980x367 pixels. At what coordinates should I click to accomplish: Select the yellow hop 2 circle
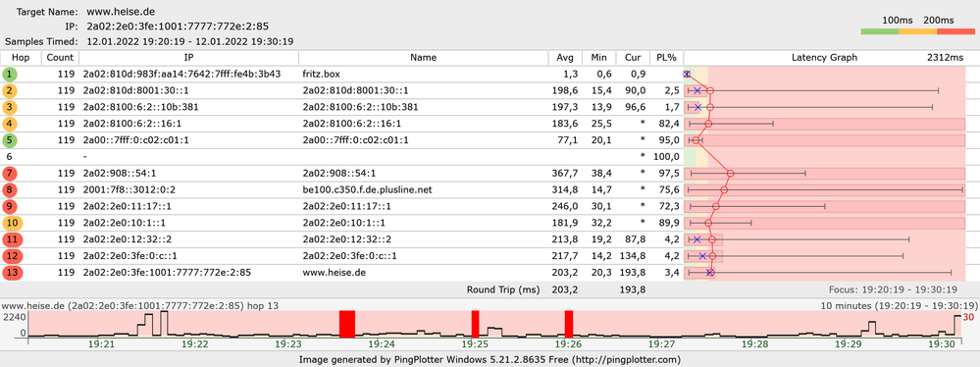(x=10, y=90)
